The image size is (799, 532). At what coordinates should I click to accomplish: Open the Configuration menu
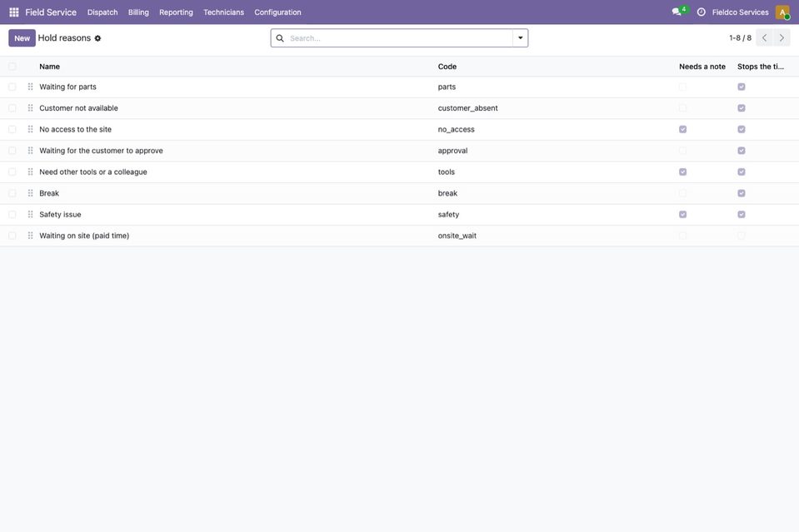pyautogui.click(x=277, y=12)
